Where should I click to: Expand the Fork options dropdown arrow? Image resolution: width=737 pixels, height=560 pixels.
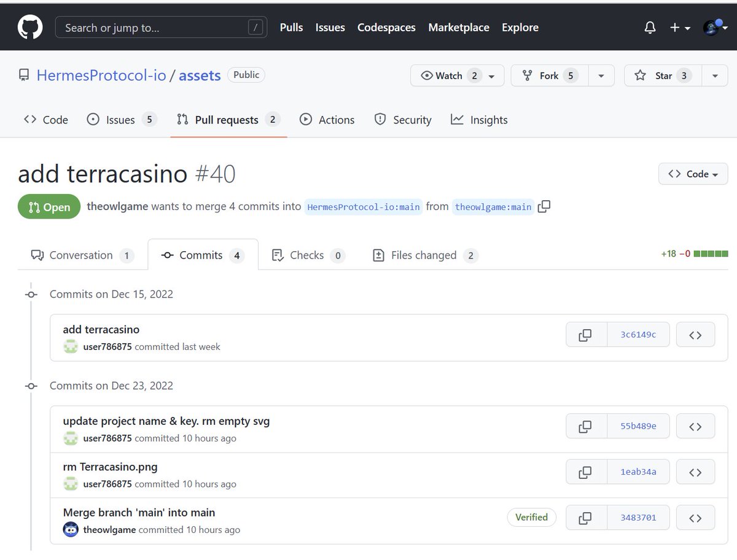click(601, 76)
